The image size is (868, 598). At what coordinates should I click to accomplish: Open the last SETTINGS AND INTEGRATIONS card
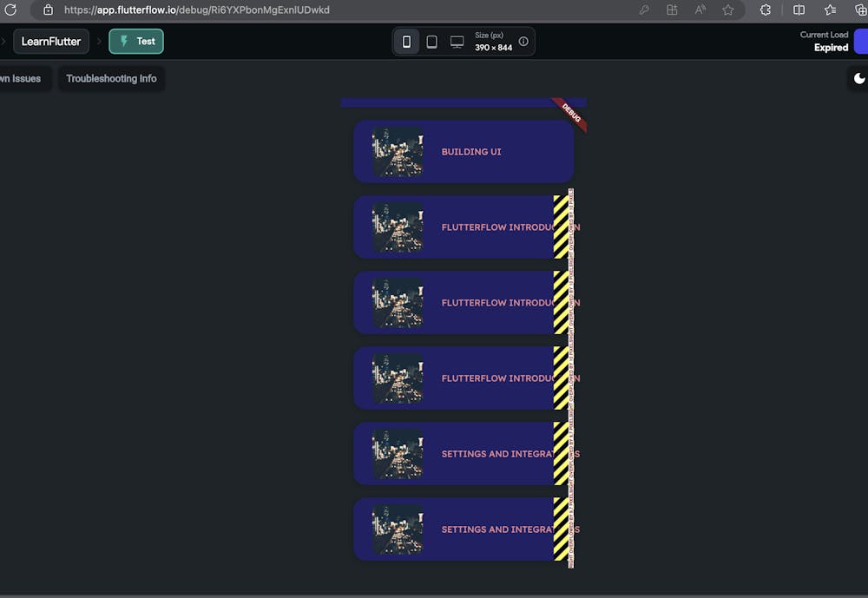tap(464, 529)
